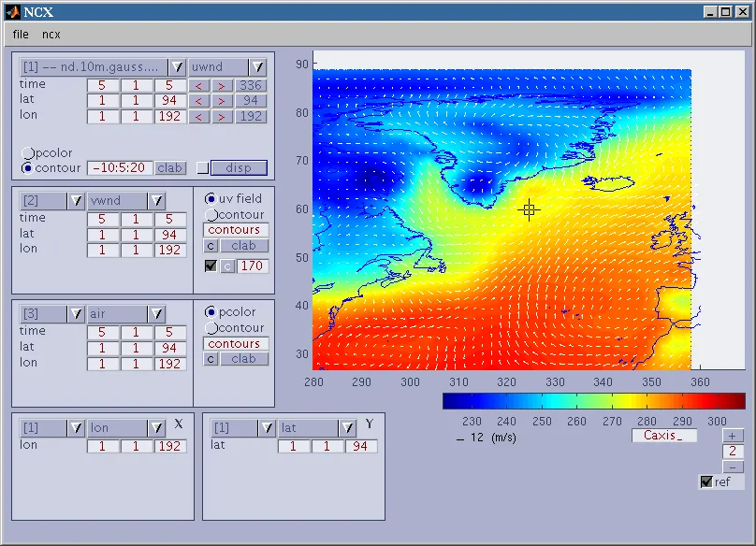
Task: Open the uwnd variable dropdown
Action: coord(257,67)
